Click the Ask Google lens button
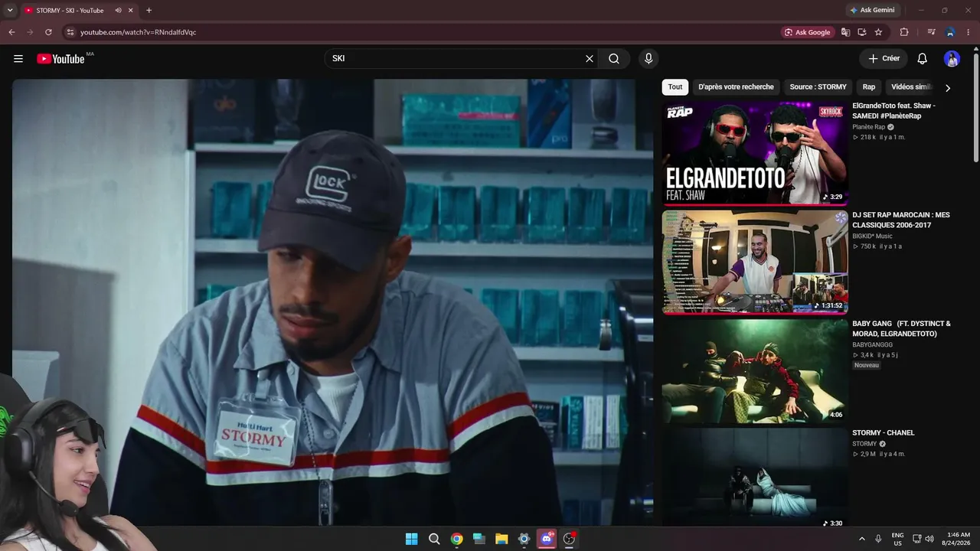Screen dimensions: 980x551 click(x=808, y=32)
